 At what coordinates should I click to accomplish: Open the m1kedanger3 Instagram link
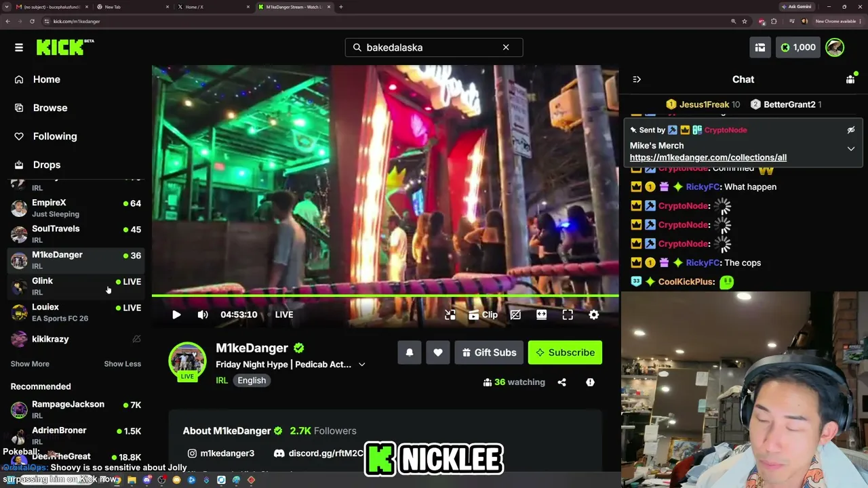221,453
